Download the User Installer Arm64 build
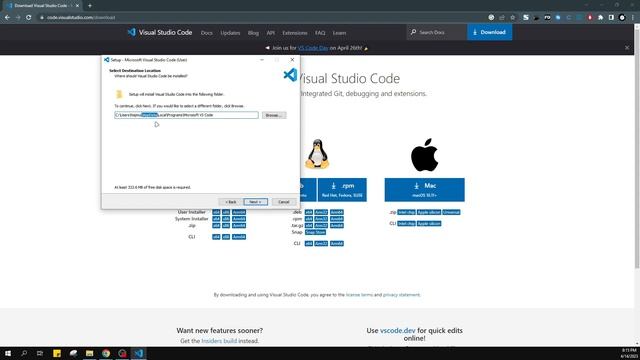640x360 pixels. (239, 212)
